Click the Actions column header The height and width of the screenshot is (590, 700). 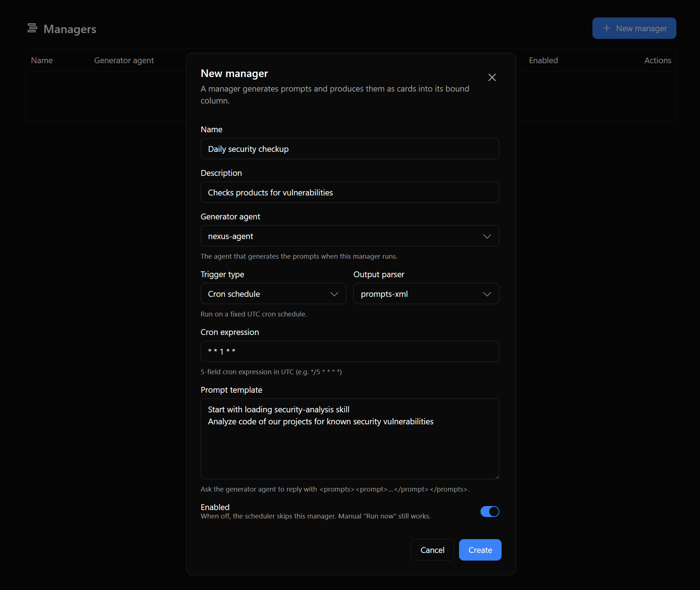pyautogui.click(x=657, y=60)
